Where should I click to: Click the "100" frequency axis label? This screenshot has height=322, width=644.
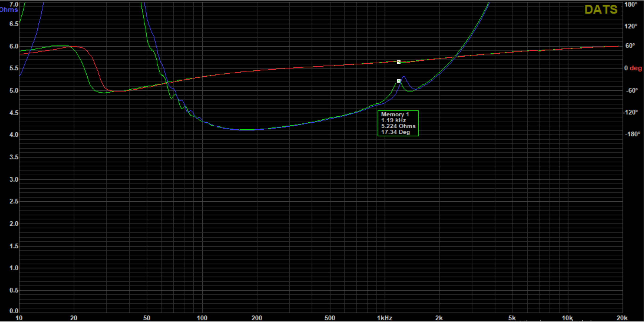click(202, 318)
